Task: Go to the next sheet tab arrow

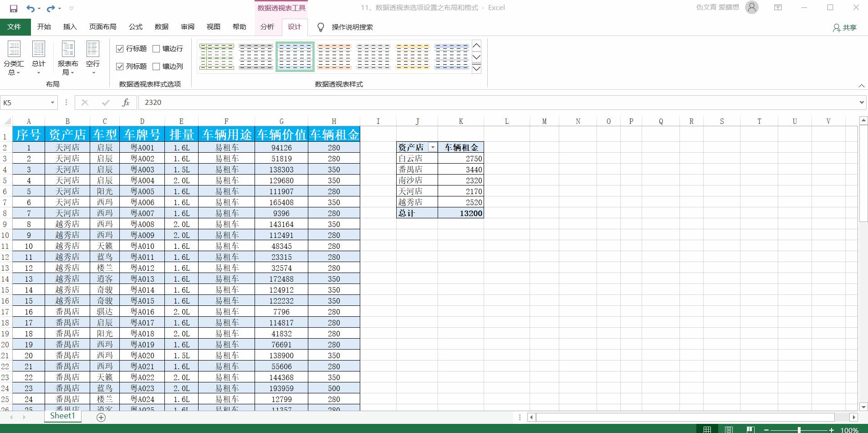Action: point(24,417)
